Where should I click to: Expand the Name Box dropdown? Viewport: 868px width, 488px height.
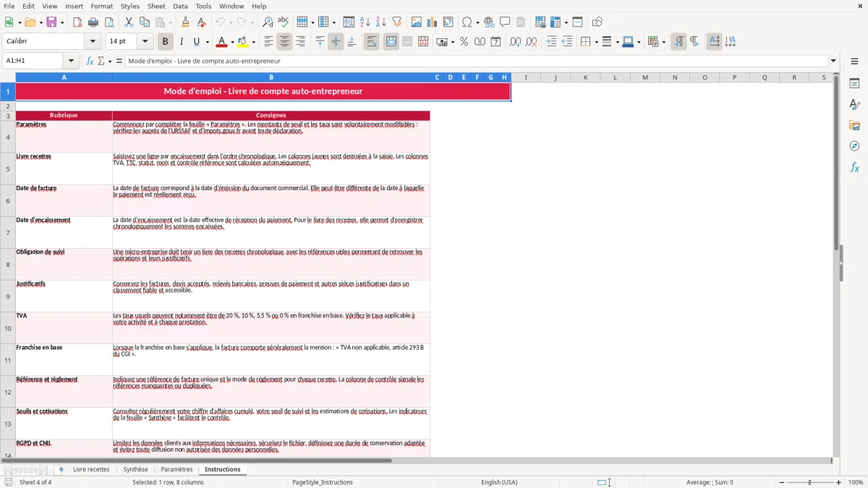(71, 61)
